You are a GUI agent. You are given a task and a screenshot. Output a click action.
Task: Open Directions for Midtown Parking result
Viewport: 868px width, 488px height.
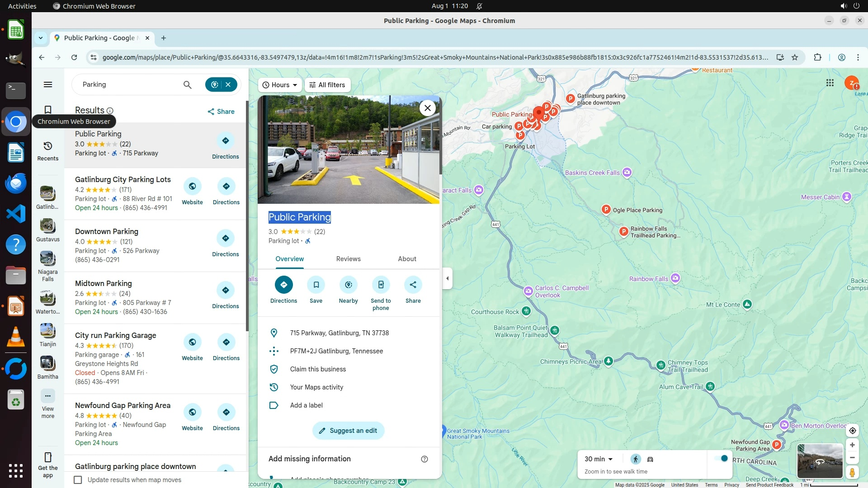click(226, 291)
